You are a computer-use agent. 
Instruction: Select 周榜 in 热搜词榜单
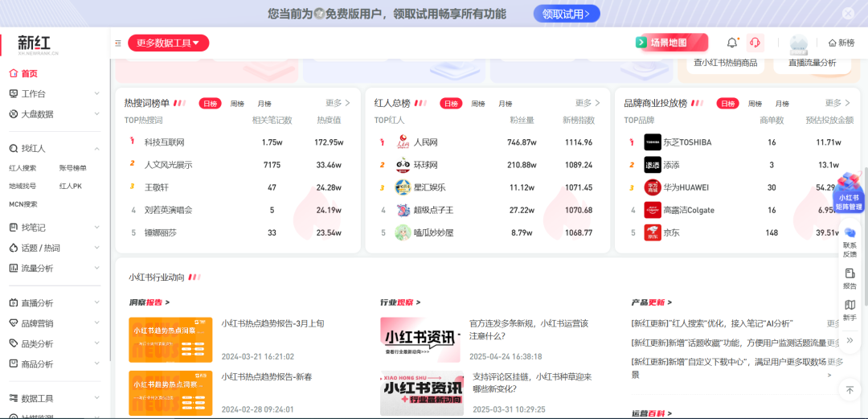(x=237, y=104)
